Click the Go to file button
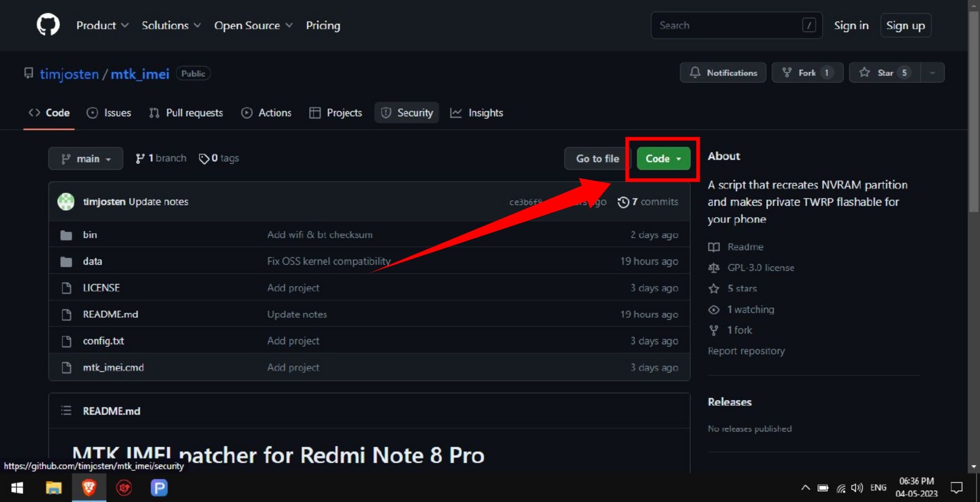Viewport: 980px width, 502px height. coord(598,159)
